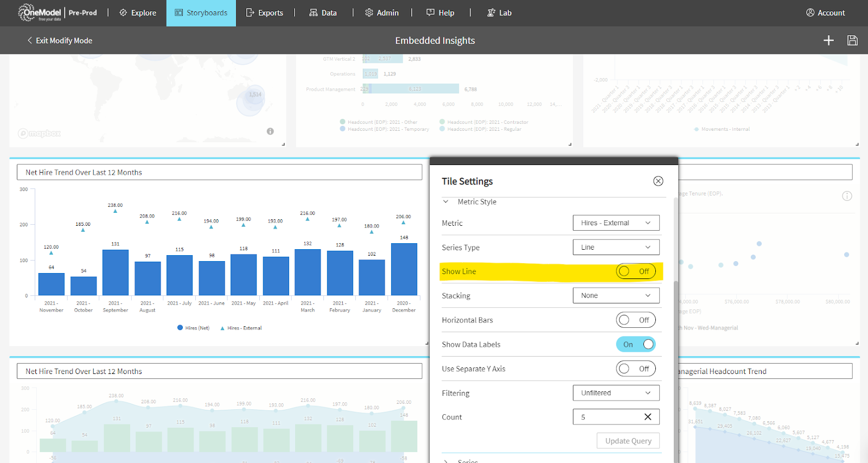Click the map info icon
Screen dimensions: 868x463
(270, 131)
